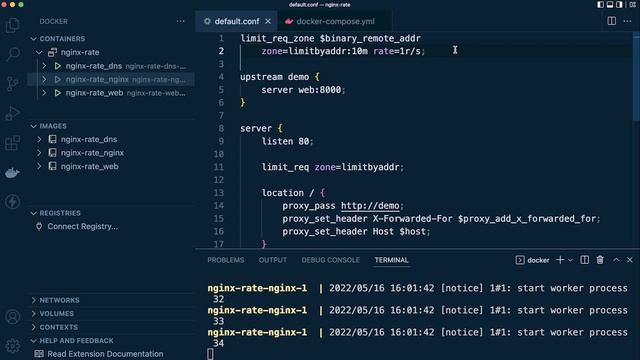Click the 'limit_req zone=limitbyaddr;' line
This screenshot has height=360, width=640.
(332, 167)
